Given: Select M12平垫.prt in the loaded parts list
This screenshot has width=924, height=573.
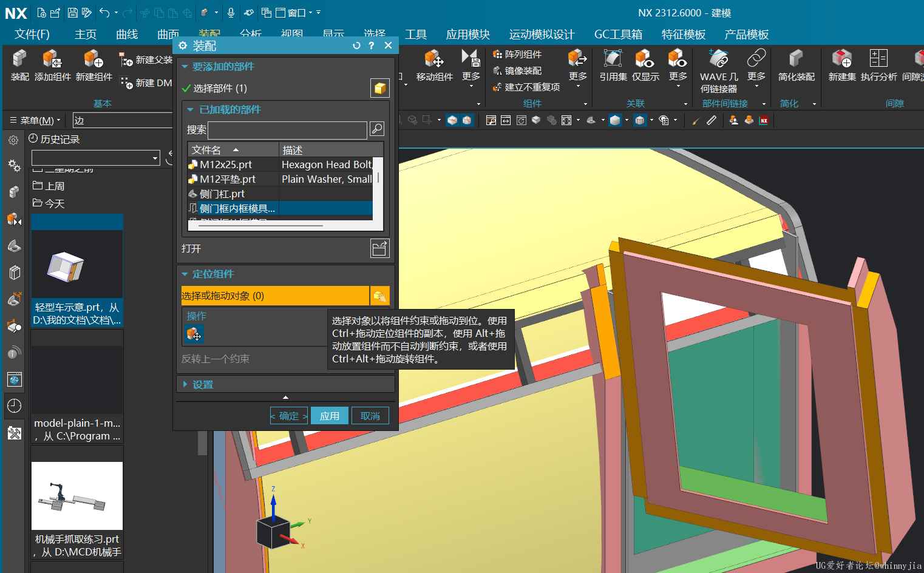Looking at the screenshot, I should (280, 179).
